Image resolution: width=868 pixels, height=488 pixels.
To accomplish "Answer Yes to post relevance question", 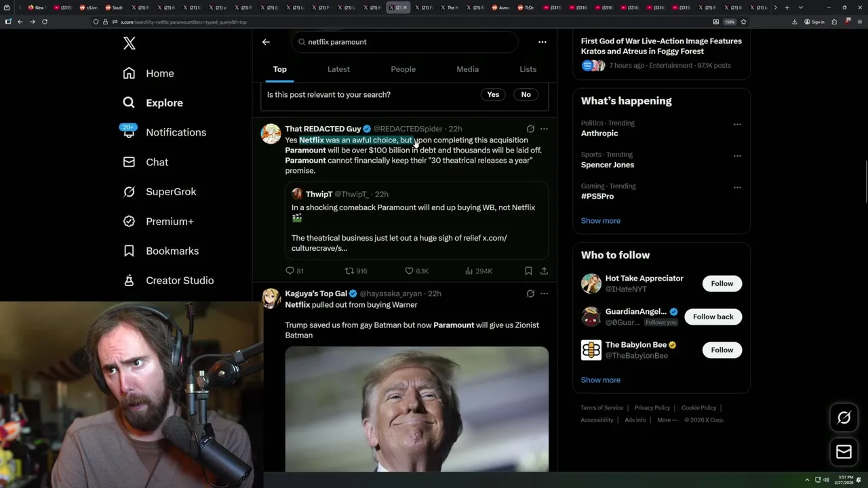I will (493, 95).
